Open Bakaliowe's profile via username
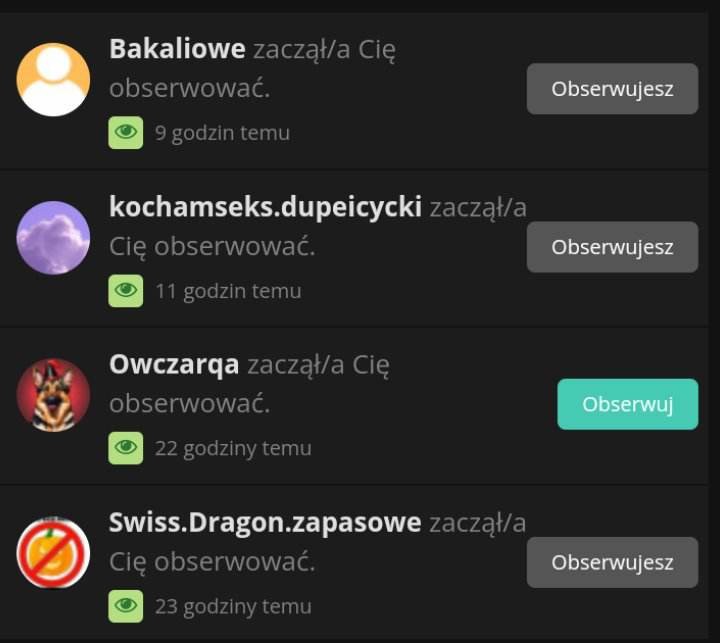Viewport: 720px width, 643px height. coord(177,49)
